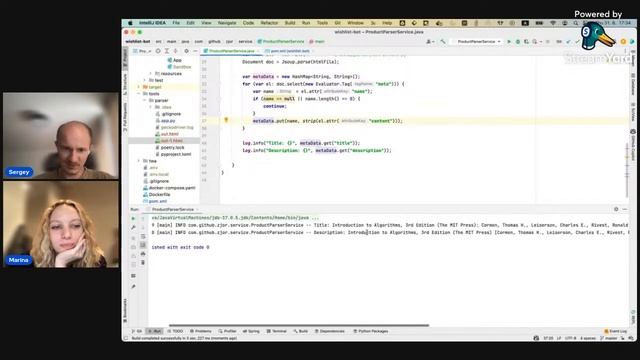This screenshot has height=360, width=640.
Task: Open the Project panel gear options
Action: click(187, 51)
